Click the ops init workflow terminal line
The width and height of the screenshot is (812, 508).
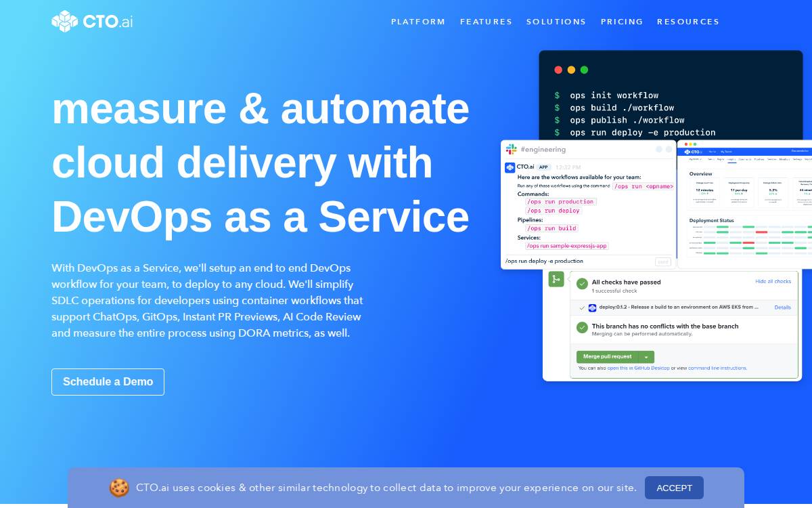[606, 96]
